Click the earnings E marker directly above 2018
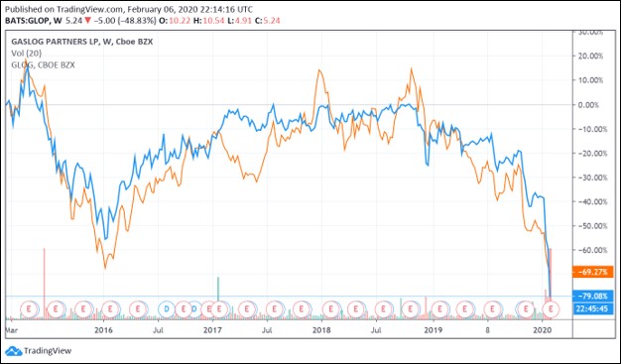Viewport: 621px width, 364px height. 330,308
